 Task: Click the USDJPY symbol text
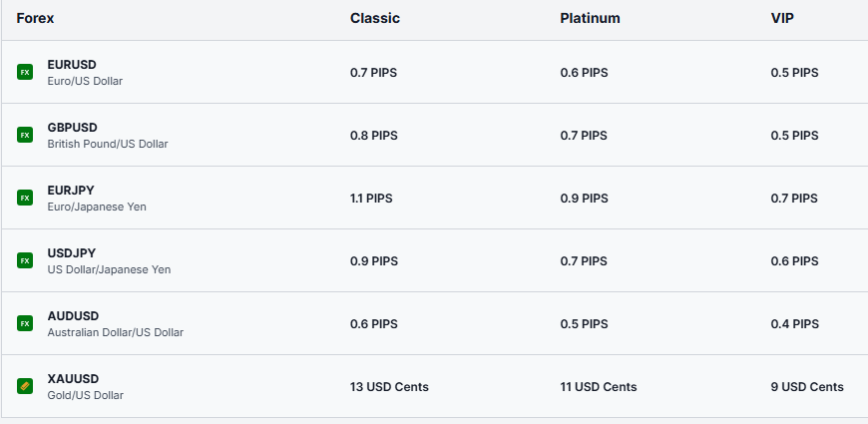point(72,253)
